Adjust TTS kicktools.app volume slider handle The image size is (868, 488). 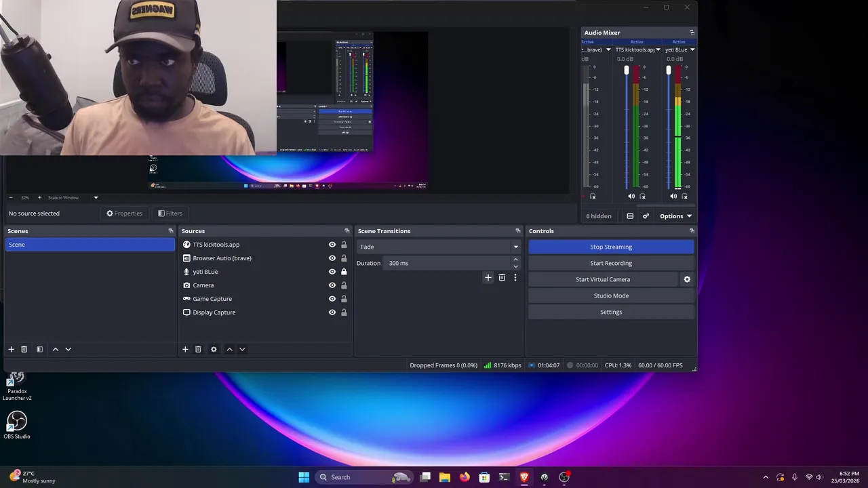tap(627, 70)
